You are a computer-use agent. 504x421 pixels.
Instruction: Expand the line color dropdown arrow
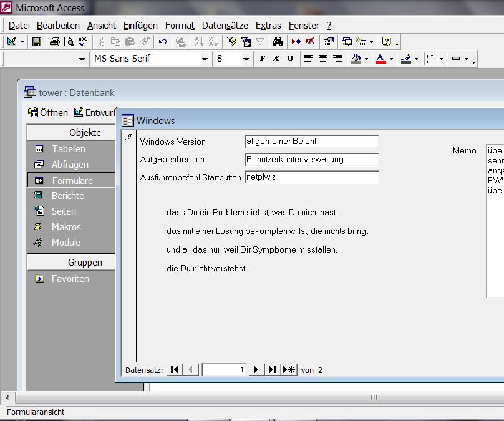[x=416, y=59]
